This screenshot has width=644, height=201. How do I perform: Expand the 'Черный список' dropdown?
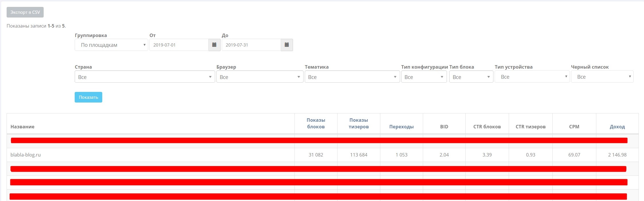click(602, 77)
